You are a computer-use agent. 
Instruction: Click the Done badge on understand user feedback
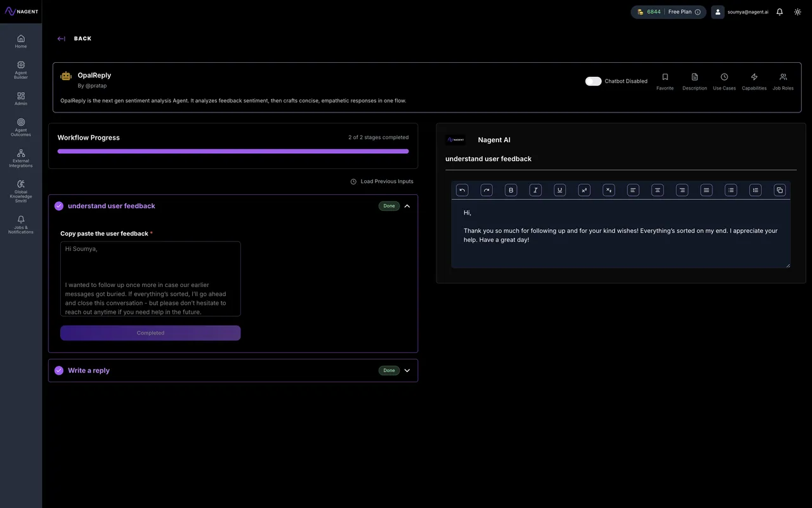tap(389, 206)
